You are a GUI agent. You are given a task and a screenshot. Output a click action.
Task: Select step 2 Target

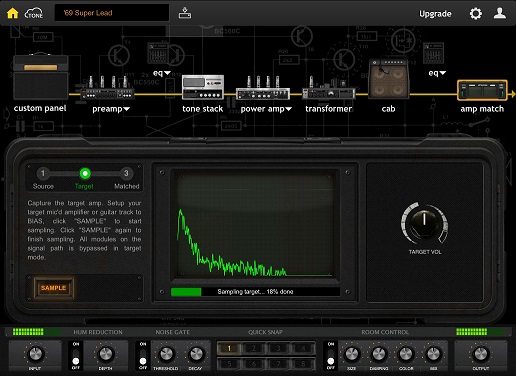click(85, 173)
